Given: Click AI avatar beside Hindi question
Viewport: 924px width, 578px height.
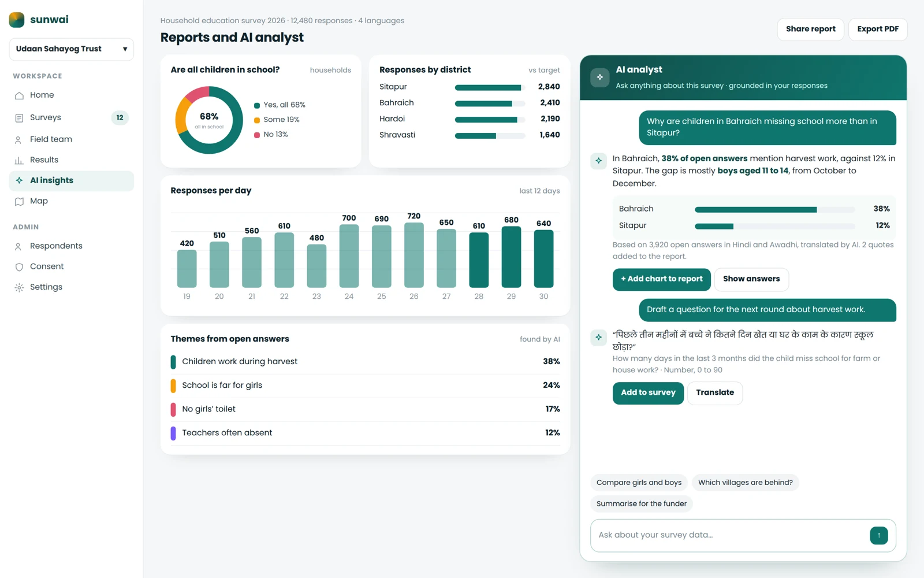Looking at the screenshot, I should point(598,338).
